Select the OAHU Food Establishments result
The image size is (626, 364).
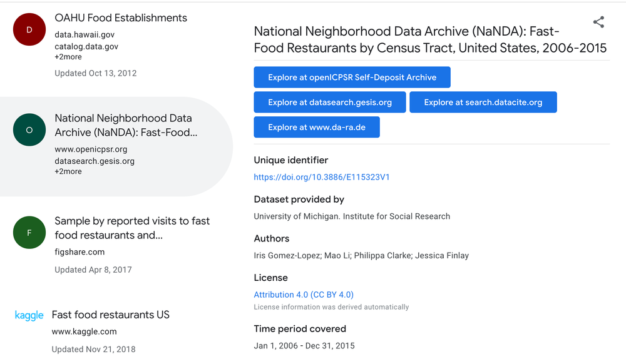click(x=120, y=18)
